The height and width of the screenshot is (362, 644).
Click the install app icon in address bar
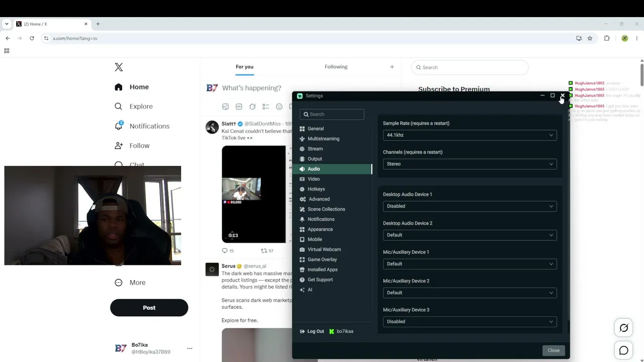click(x=579, y=38)
